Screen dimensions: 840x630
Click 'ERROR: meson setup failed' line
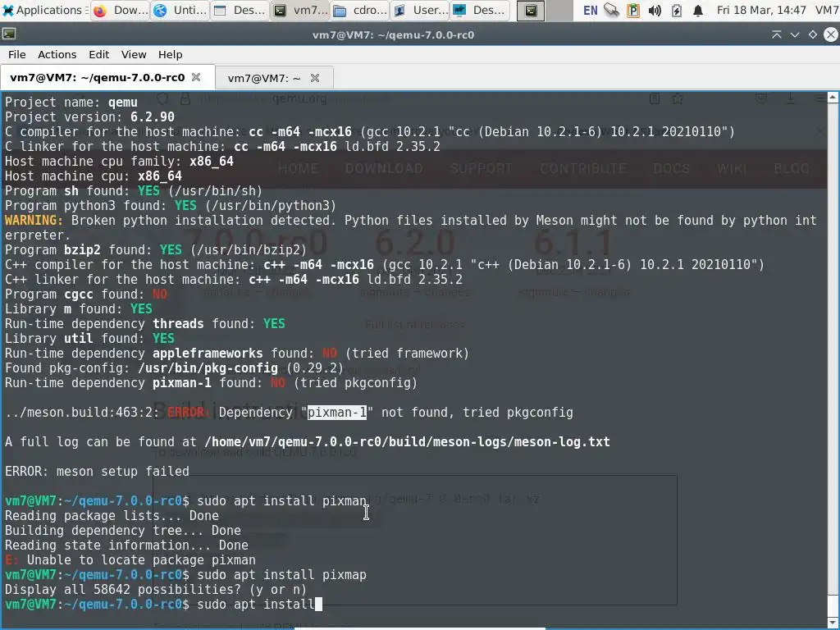pyautogui.click(x=97, y=472)
